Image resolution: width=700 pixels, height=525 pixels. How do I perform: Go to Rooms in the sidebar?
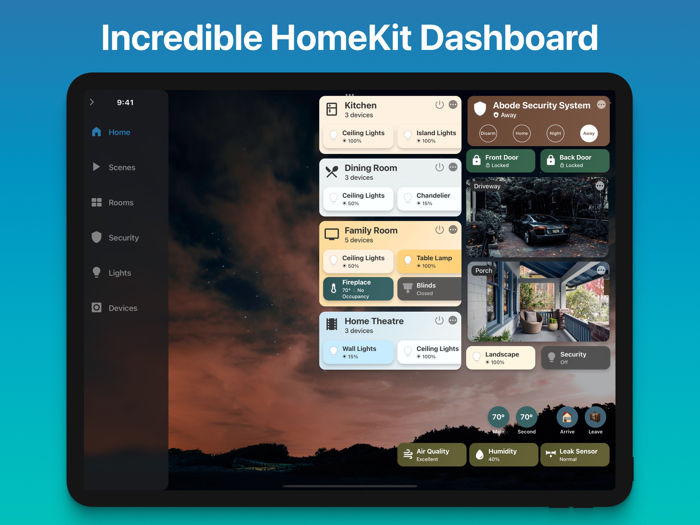(x=112, y=203)
